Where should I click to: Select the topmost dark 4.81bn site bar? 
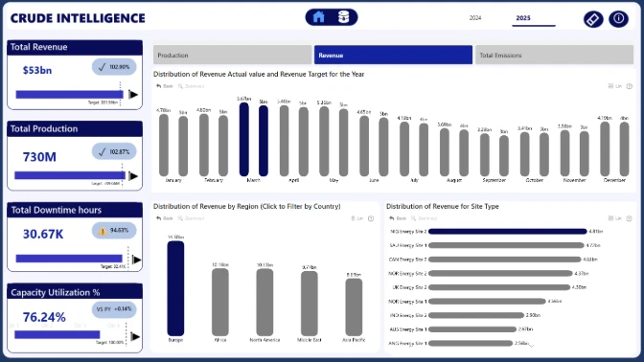coord(508,232)
